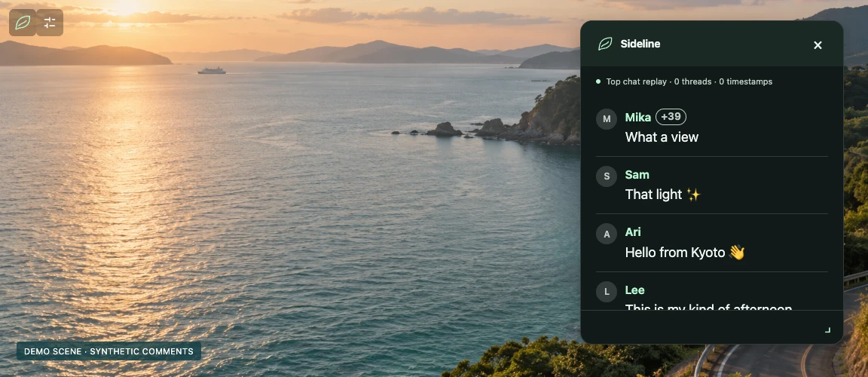
Task: Open the sliders settings button
Action: (x=50, y=23)
